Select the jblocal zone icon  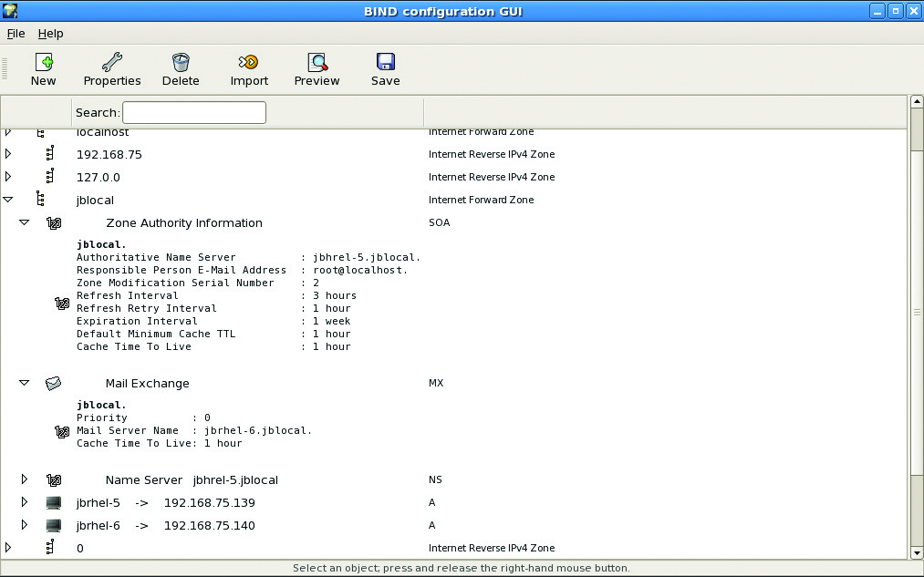(40, 200)
